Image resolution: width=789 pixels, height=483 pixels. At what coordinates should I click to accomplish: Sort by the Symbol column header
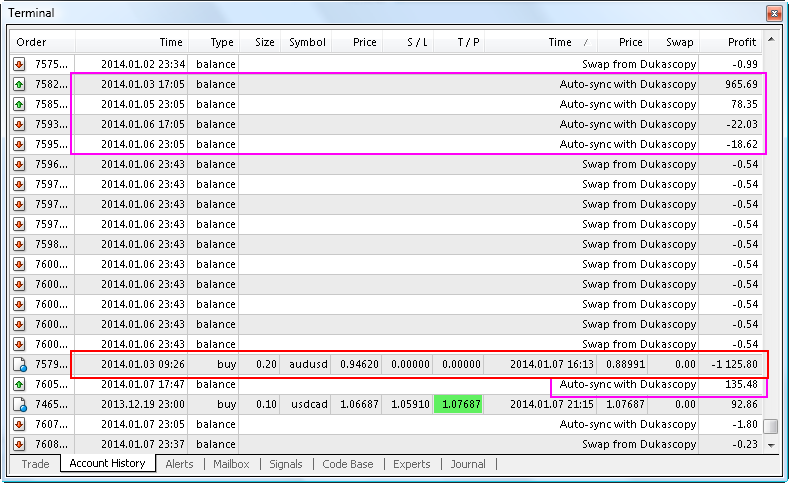click(x=306, y=42)
